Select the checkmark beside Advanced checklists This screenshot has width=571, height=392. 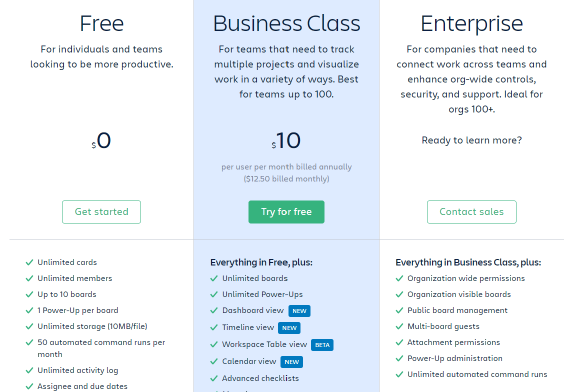click(x=214, y=378)
